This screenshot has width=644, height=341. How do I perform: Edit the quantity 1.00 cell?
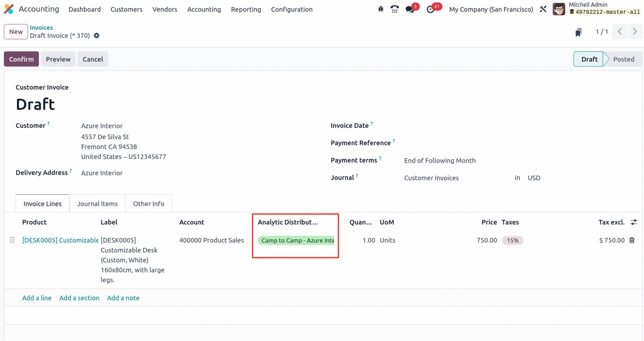coord(369,240)
